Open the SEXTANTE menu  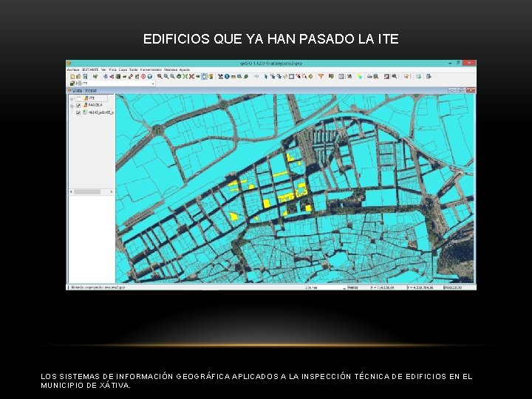[x=90, y=69]
